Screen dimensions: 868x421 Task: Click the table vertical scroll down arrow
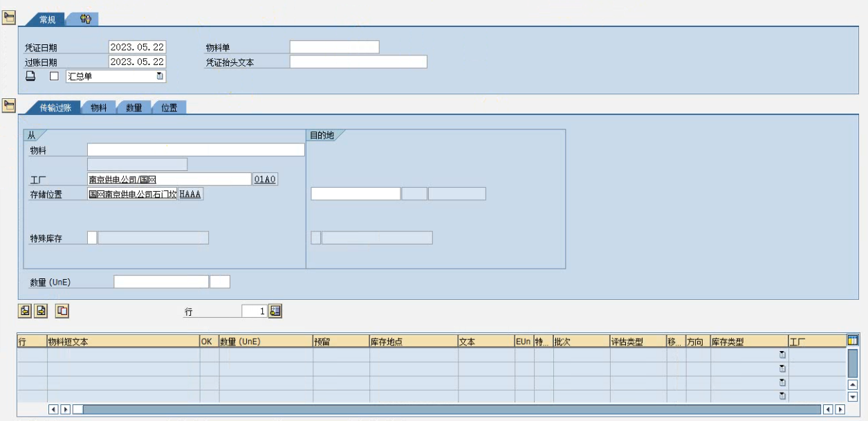pyautogui.click(x=853, y=397)
